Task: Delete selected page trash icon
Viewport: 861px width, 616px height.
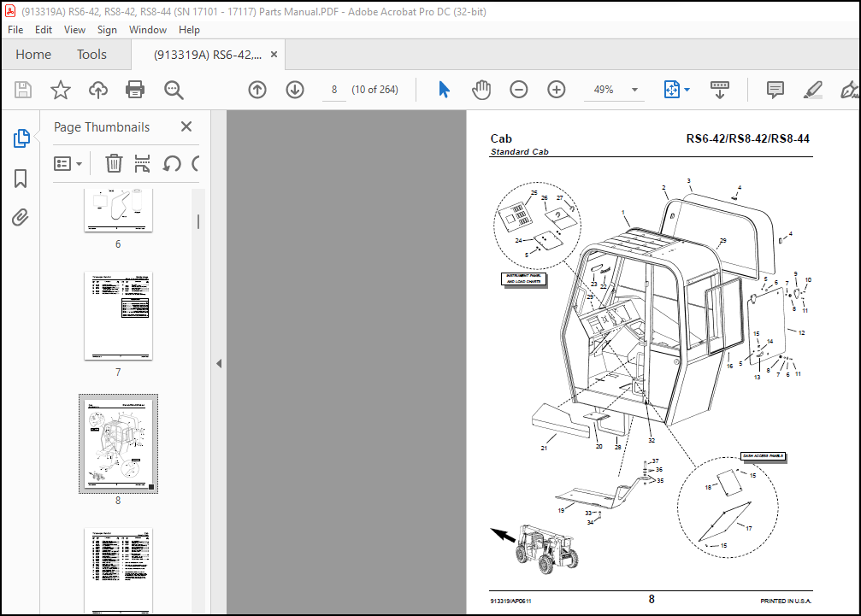Action: click(x=114, y=163)
